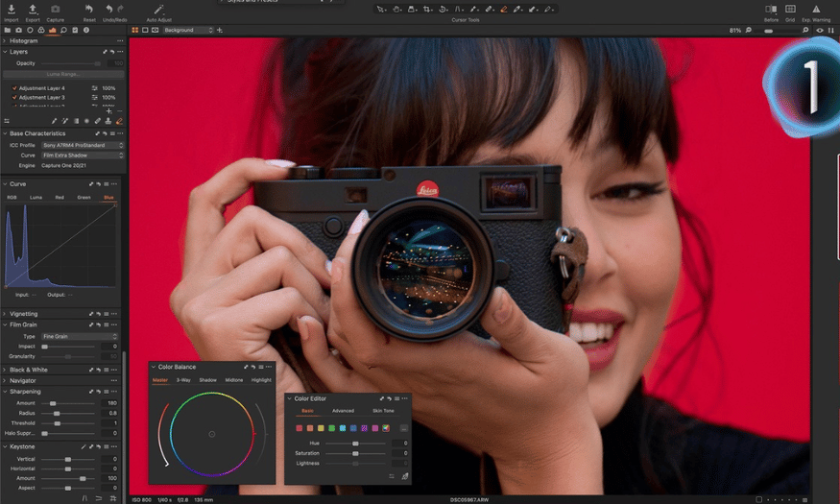Click the Reset toolbar icon
840x504 pixels.
89,9
